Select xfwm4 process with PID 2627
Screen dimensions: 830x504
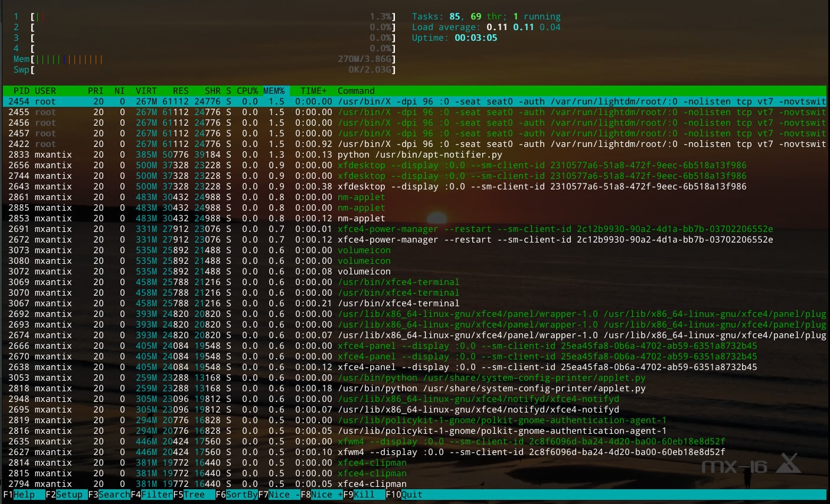(414, 452)
